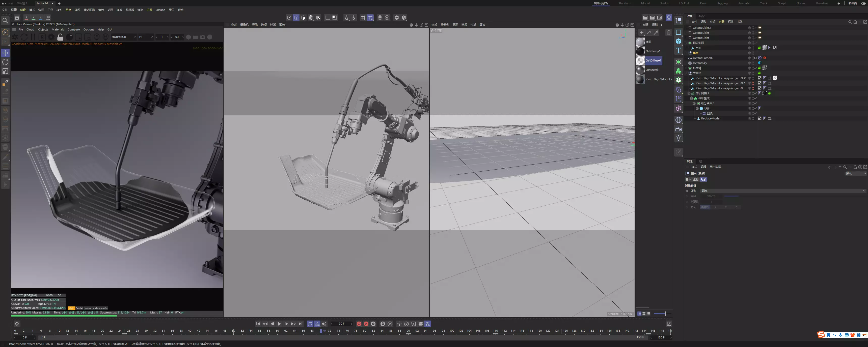This screenshot has width=868, height=347.
Task: Select the OctMetal1 material sphere
Action: tap(640, 70)
